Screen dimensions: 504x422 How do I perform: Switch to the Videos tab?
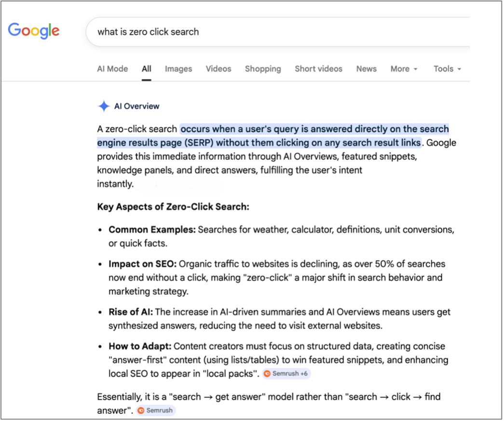coord(218,69)
